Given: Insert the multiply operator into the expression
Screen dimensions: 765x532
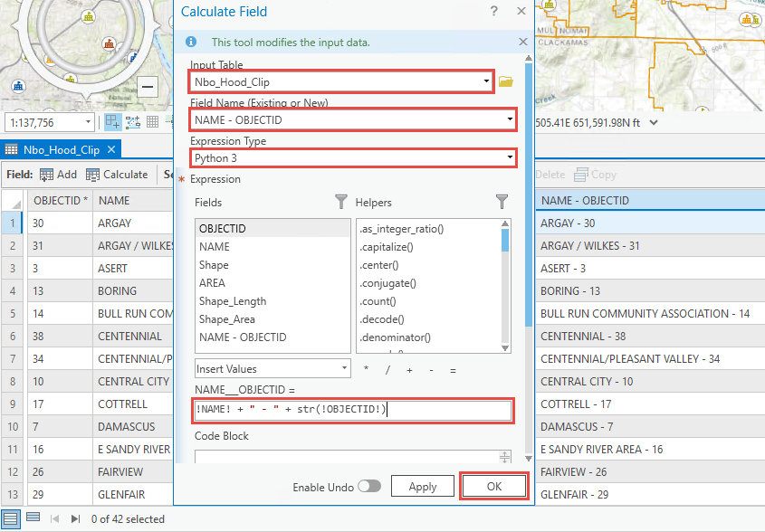Looking at the screenshot, I should 366,368.
